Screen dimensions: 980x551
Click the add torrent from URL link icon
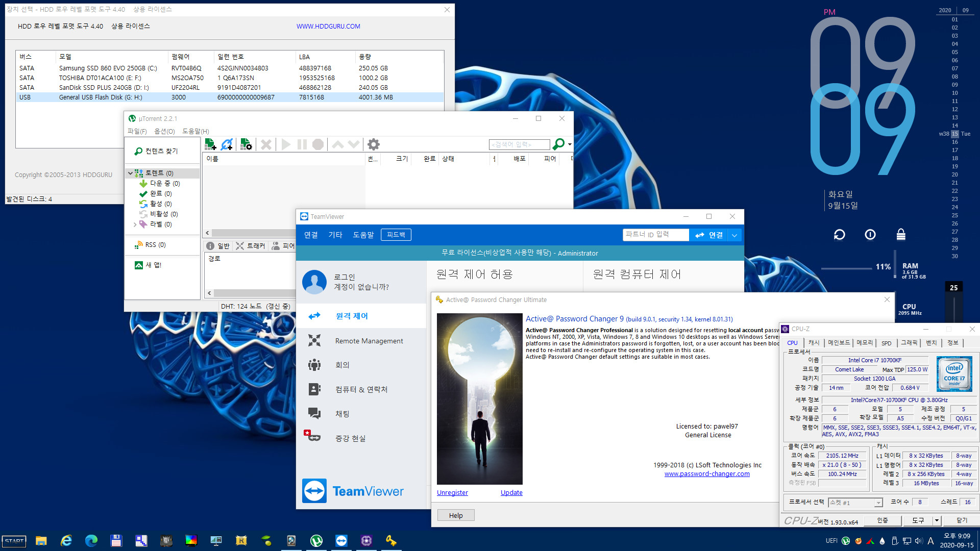click(227, 144)
